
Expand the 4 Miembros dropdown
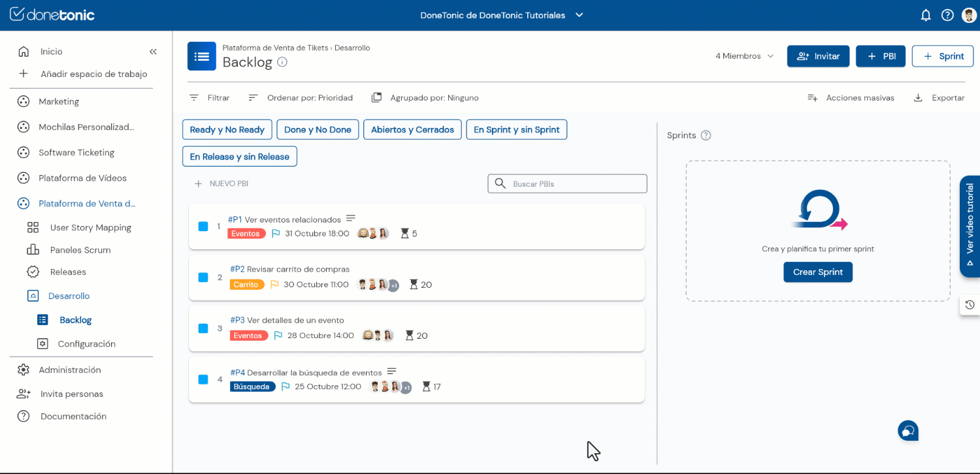[744, 56]
